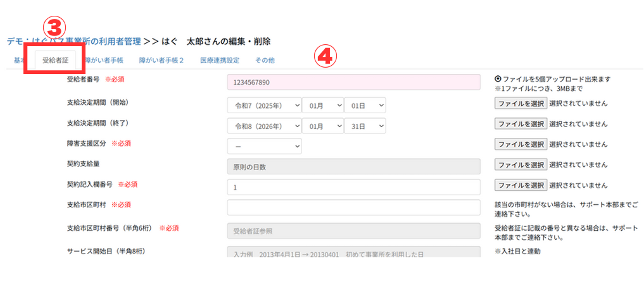
Task: Open the 障がい者手帳２ tab
Action: point(161,61)
